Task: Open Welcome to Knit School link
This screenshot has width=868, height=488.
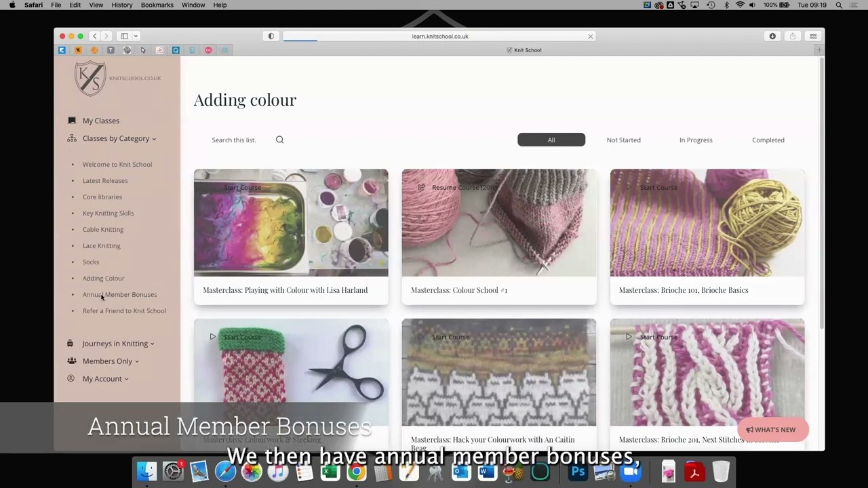Action: (117, 165)
